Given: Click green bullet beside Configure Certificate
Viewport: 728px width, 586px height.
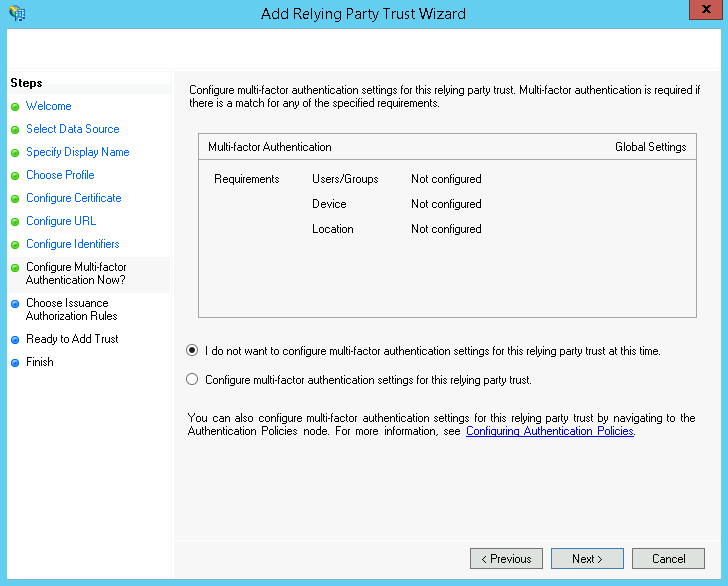Looking at the screenshot, I should coord(15,199).
